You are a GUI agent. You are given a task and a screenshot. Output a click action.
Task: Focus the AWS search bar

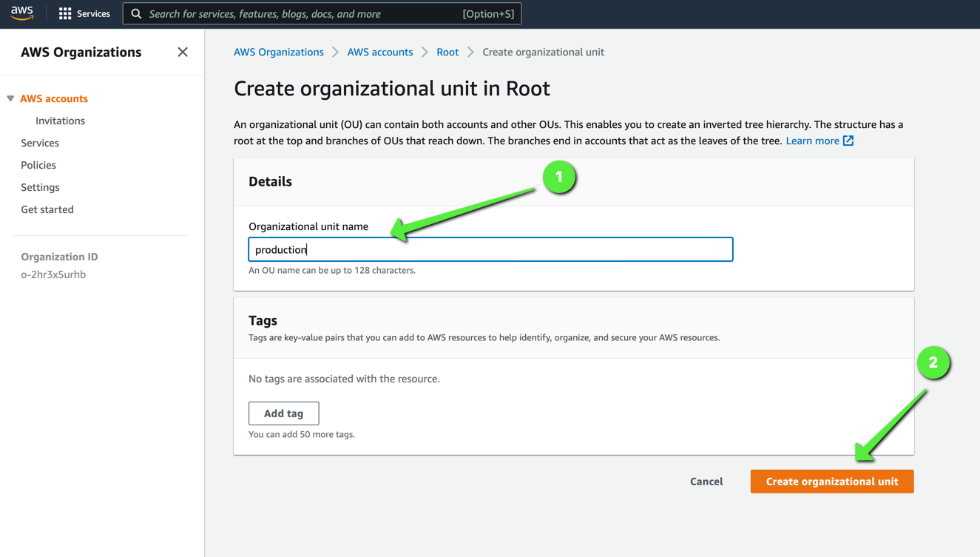322,13
